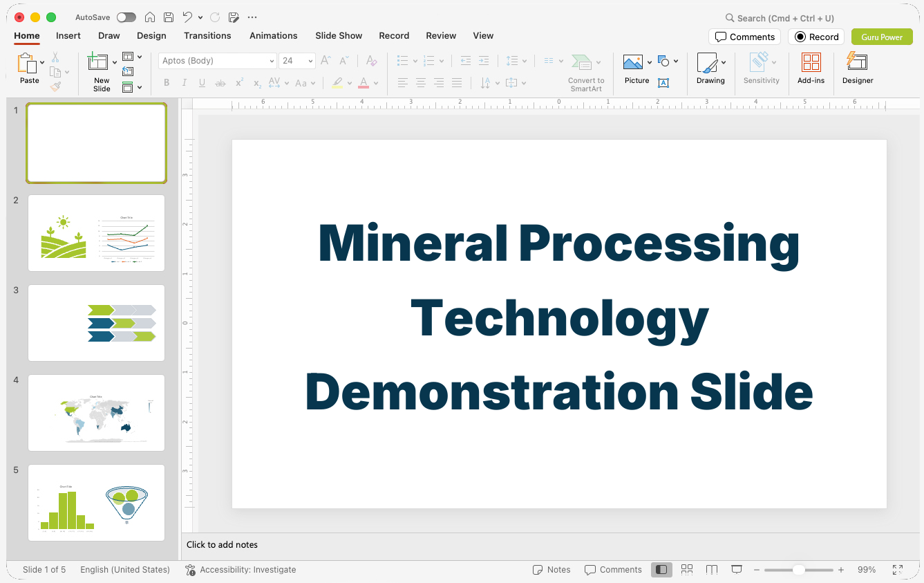924x583 pixels.
Task: Click the Guru Power button
Action: (x=882, y=37)
